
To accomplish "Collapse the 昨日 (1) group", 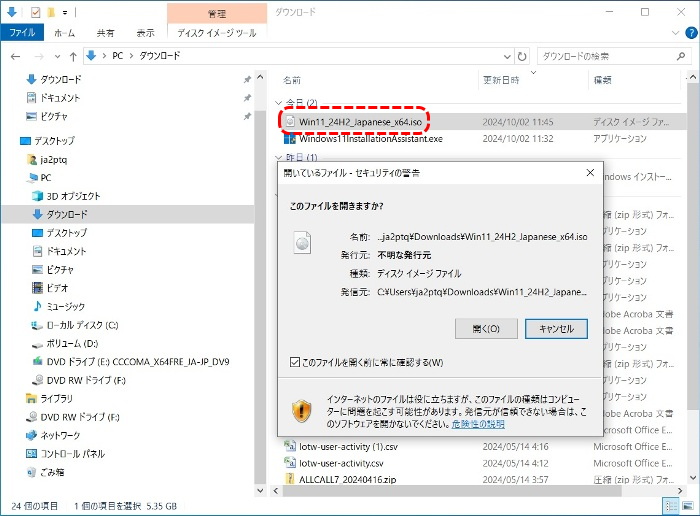I will tap(279, 158).
